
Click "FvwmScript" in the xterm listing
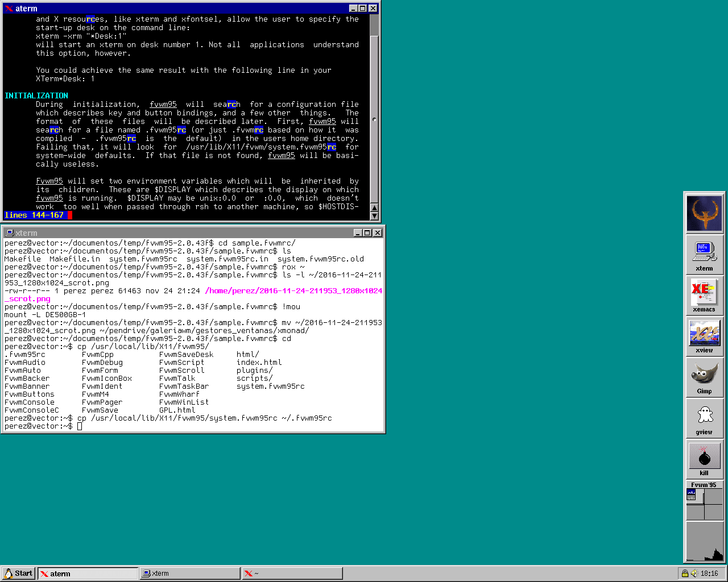click(x=182, y=363)
